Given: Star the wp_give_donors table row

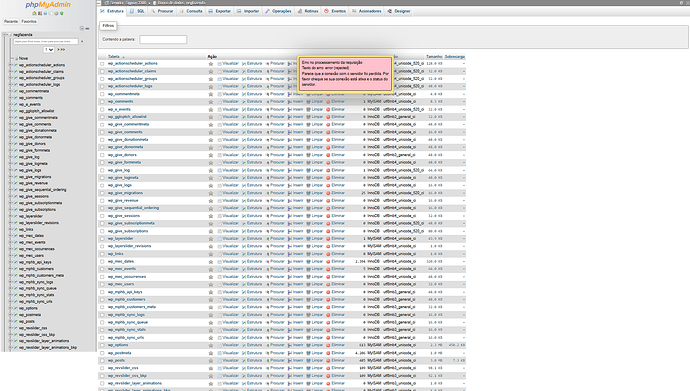Looking at the screenshot, I should 211,155.
